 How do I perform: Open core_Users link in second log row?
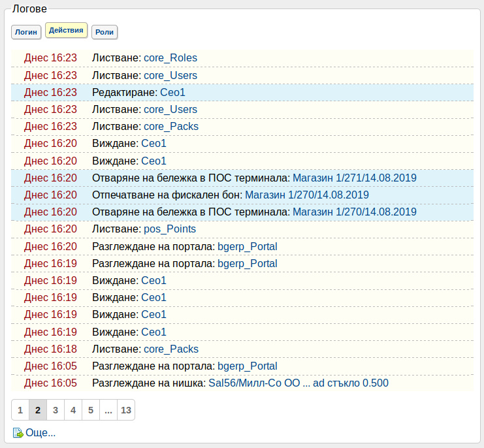[x=170, y=75]
